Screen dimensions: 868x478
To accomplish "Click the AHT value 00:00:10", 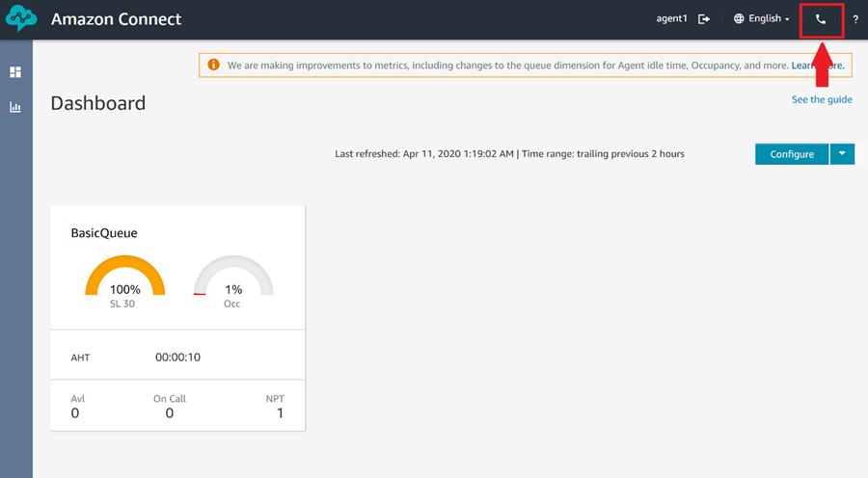I will pos(177,358).
